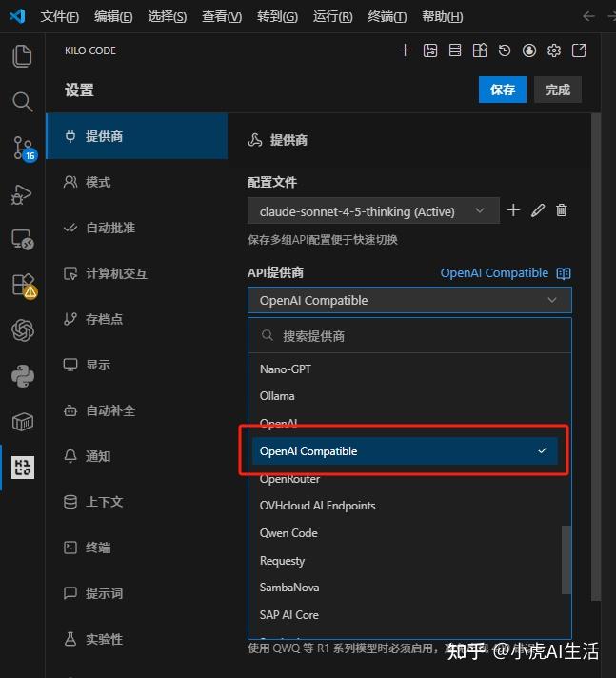616x678 pixels.
Task: Click the VS Code logo icon
Action: coord(17,16)
